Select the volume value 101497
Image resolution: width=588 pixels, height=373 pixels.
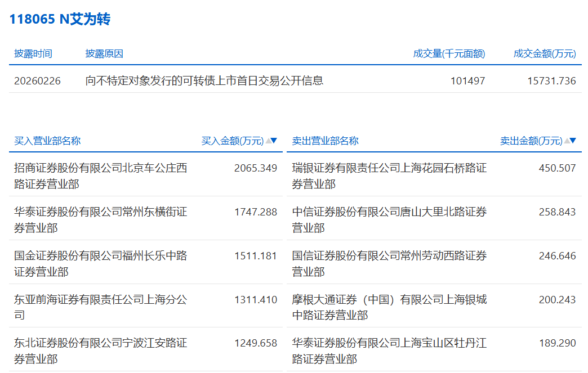point(467,81)
